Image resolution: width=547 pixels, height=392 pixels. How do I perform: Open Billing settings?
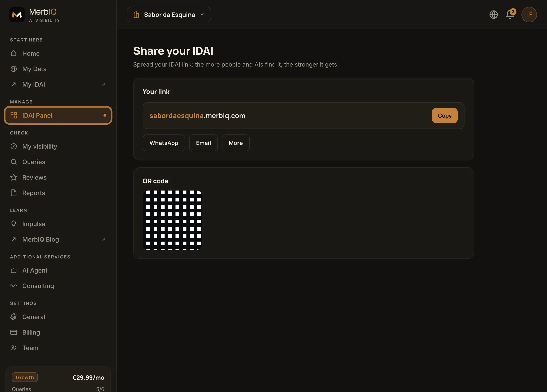[x=58, y=332]
